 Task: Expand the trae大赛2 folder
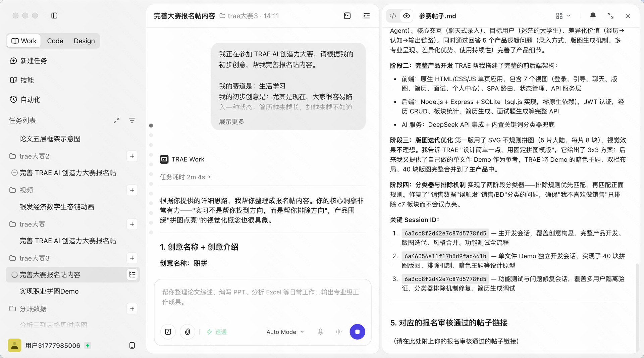point(30,156)
